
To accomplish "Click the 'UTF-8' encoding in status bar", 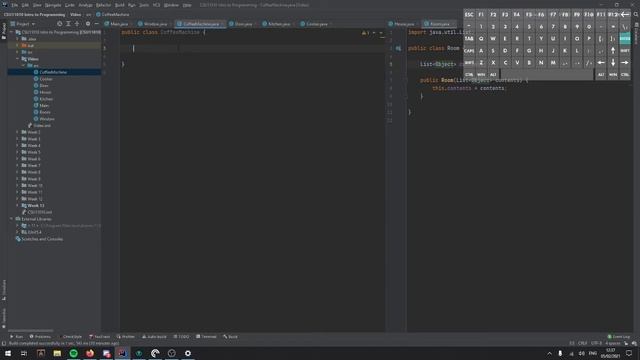I will pyautogui.click(x=596, y=344).
